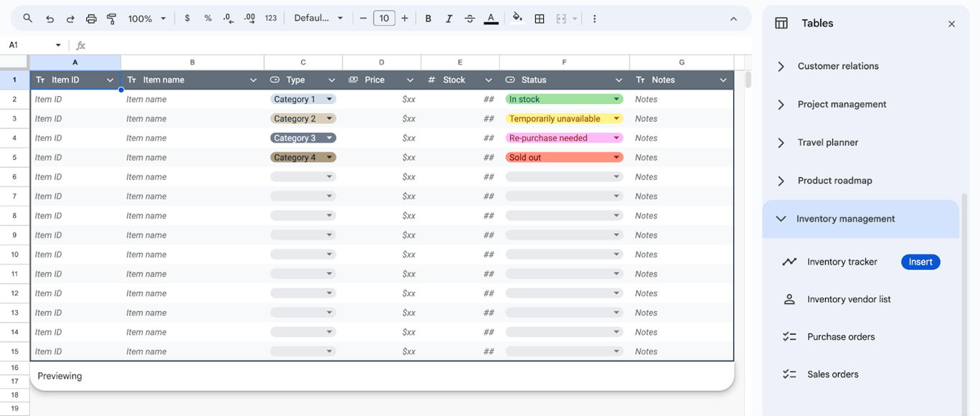This screenshot has height=416, width=980.
Task: Format as currency with dollar icon
Action: 187,19
